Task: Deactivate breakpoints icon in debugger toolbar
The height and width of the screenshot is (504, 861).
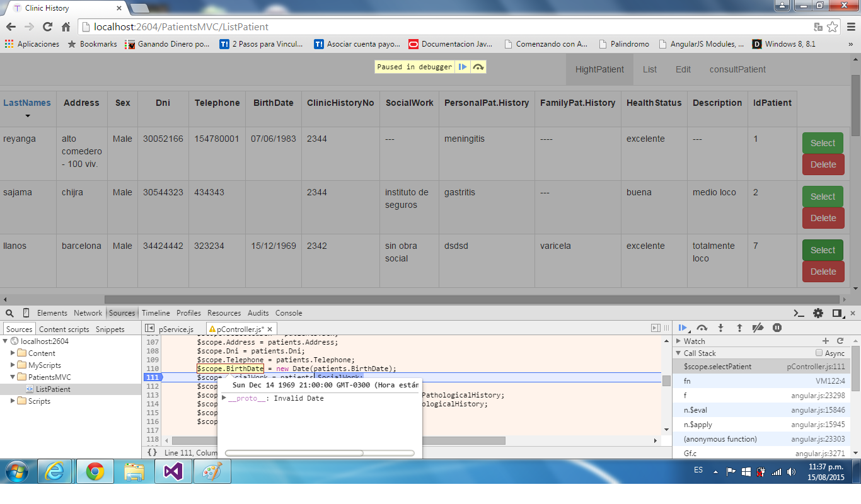Action: tap(758, 328)
